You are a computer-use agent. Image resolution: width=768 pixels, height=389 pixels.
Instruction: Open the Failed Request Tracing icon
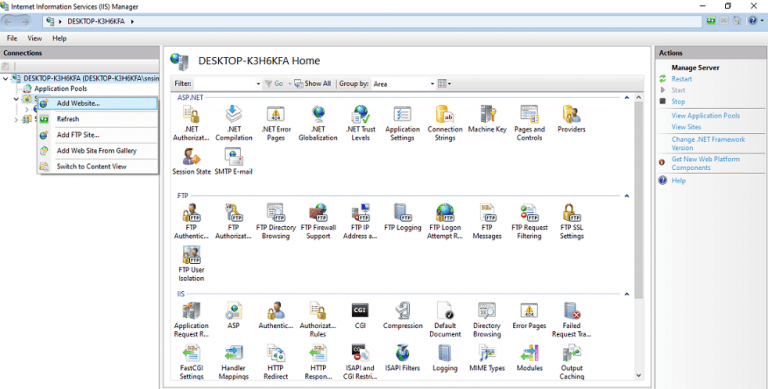coord(572,319)
